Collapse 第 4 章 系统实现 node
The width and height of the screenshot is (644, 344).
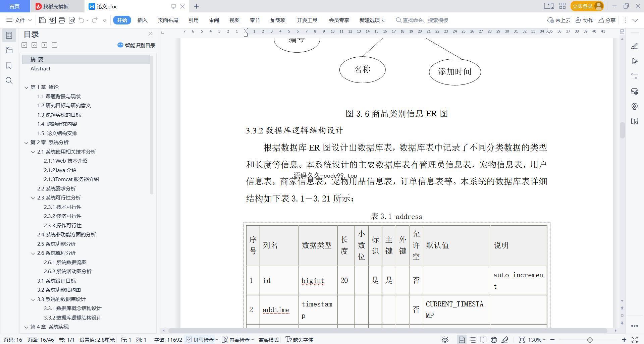(26, 327)
